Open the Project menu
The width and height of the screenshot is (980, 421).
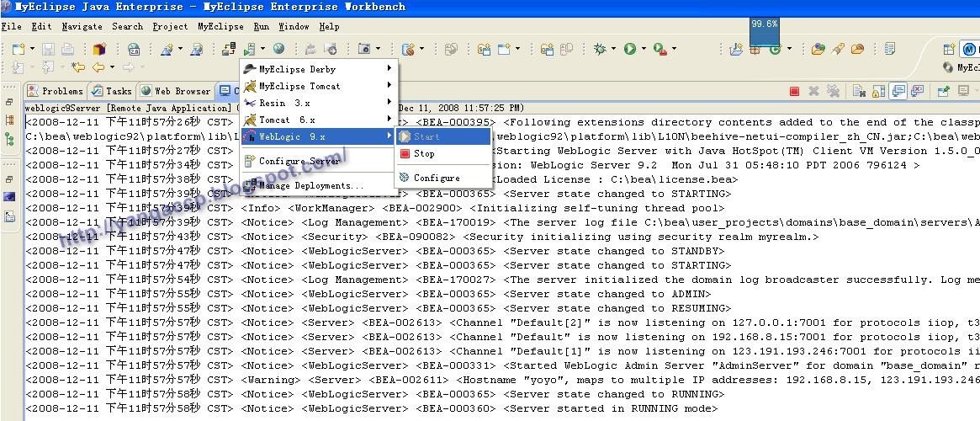point(170,26)
